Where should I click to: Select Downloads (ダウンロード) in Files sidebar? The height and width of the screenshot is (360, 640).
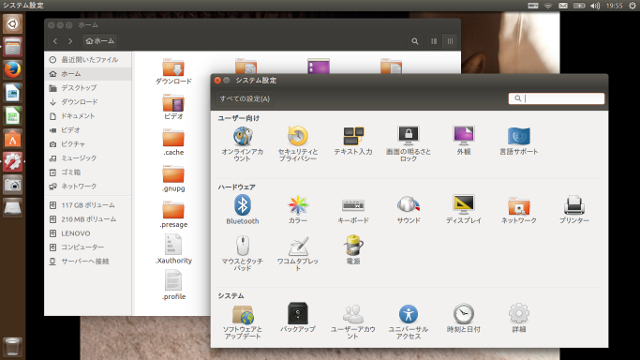point(88,102)
